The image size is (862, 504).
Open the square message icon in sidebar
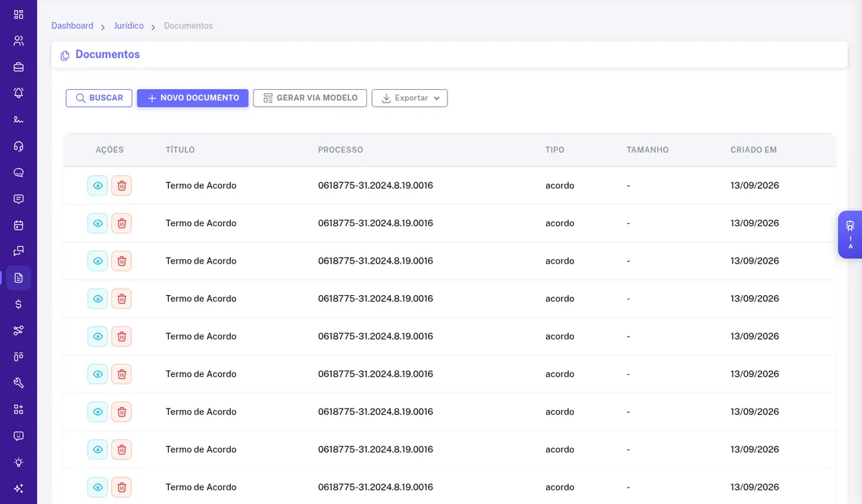[19, 199]
